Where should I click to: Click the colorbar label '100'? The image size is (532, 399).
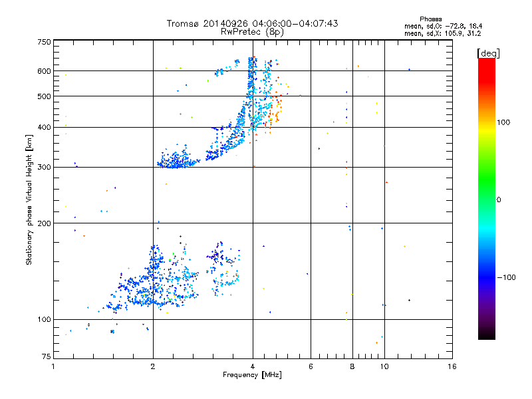(503, 122)
